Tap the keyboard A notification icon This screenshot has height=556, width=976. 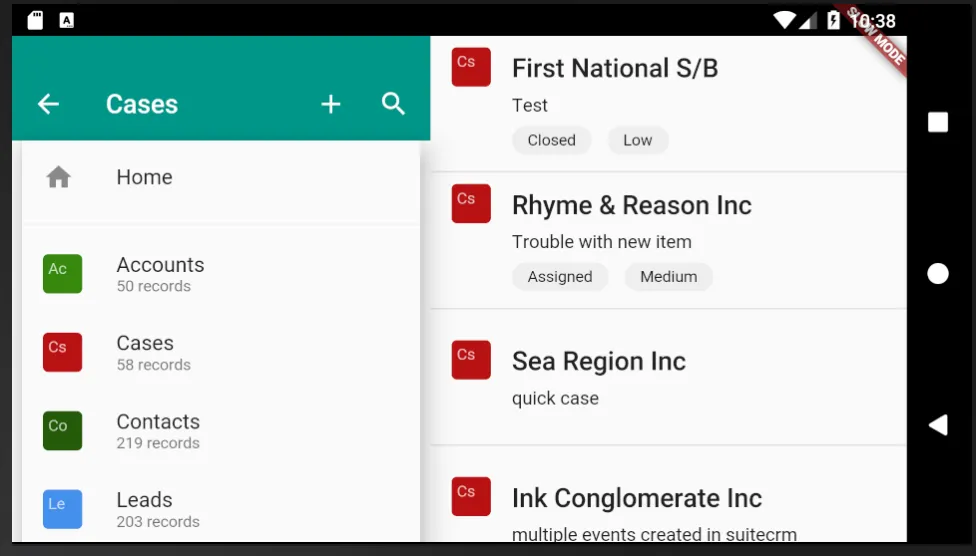tap(67, 20)
